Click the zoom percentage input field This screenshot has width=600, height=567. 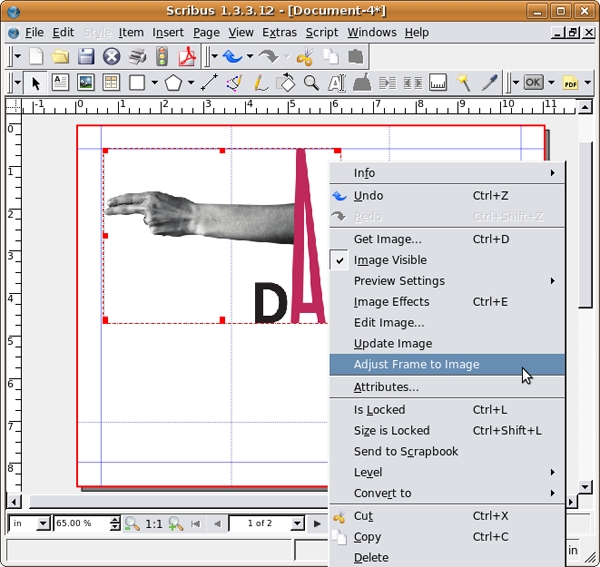tap(80, 523)
